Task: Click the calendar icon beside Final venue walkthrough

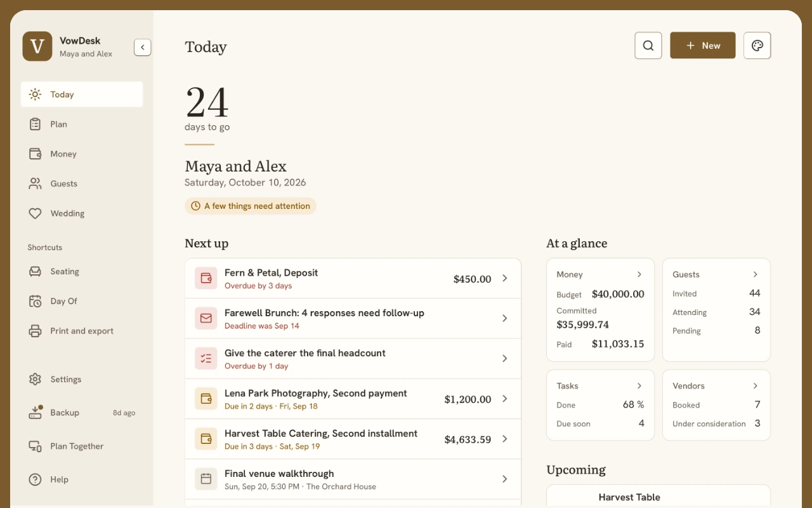Action: [206, 479]
